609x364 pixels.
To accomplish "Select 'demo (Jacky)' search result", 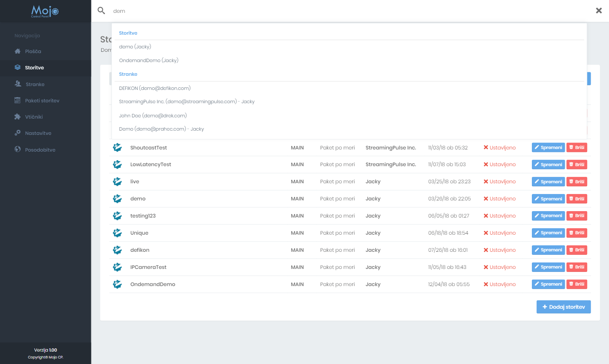I will (135, 47).
